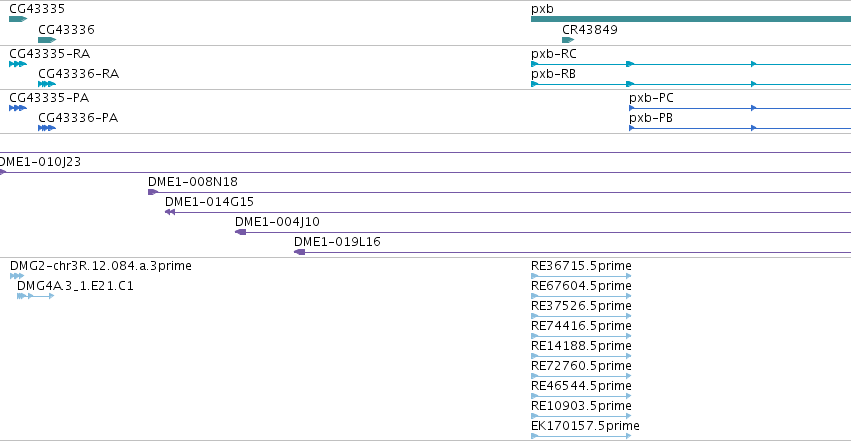Click the EK170157.5prime EST label
Image resolution: width=851 pixels, height=441 pixels.
585,426
